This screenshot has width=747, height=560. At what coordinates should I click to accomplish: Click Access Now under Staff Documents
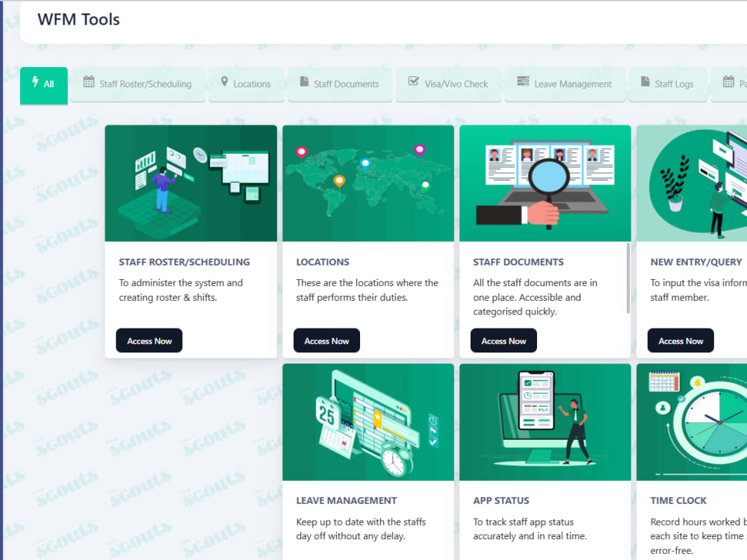click(x=503, y=340)
